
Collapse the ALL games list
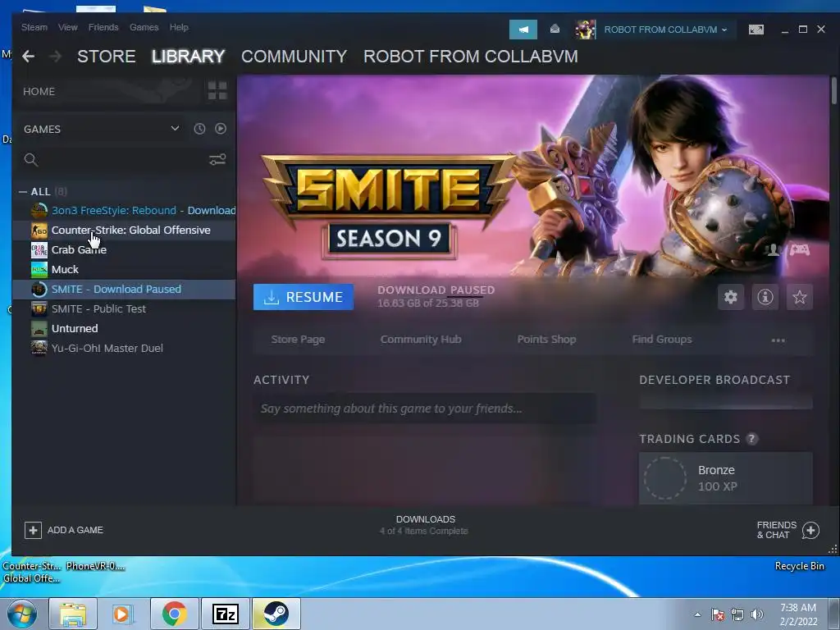pyautogui.click(x=22, y=191)
